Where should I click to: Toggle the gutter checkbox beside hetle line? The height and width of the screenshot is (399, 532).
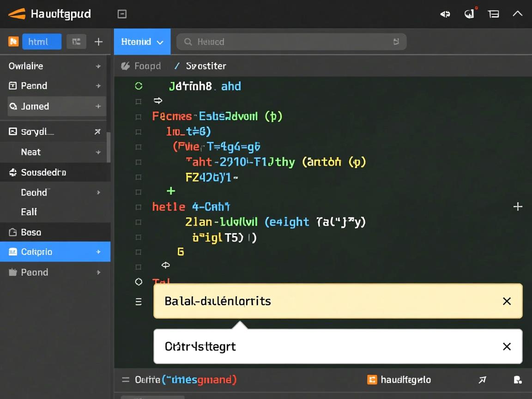[x=138, y=207]
